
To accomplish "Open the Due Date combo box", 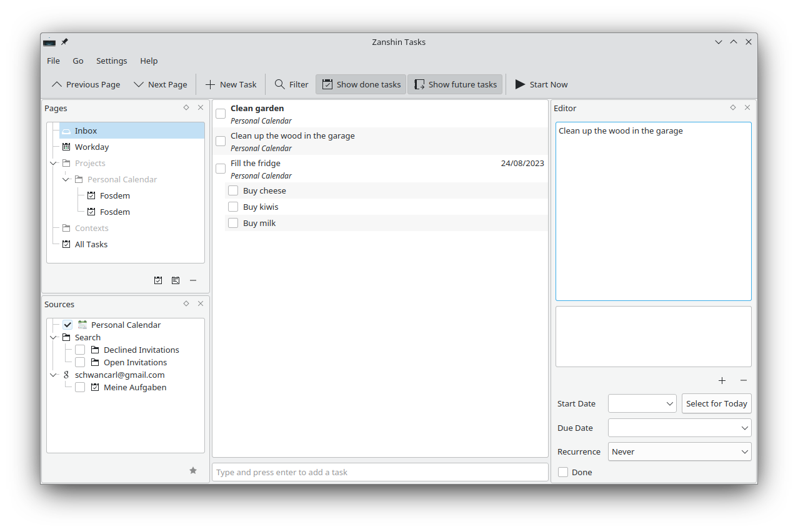I will (679, 428).
